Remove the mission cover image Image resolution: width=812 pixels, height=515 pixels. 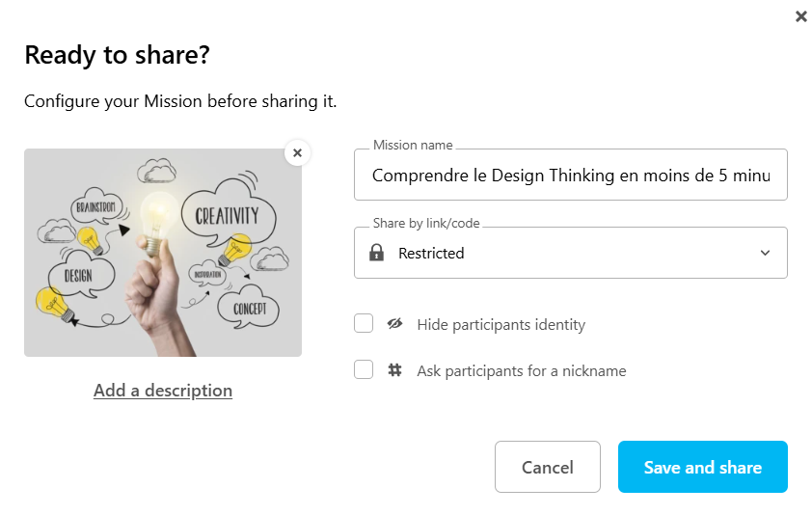click(x=297, y=152)
